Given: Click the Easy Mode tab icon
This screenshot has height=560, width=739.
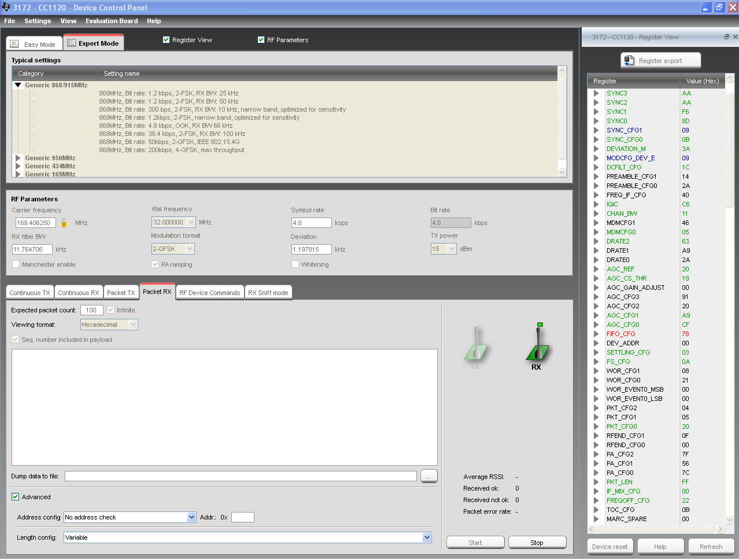Looking at the screenshot, I should click(14, 44).
